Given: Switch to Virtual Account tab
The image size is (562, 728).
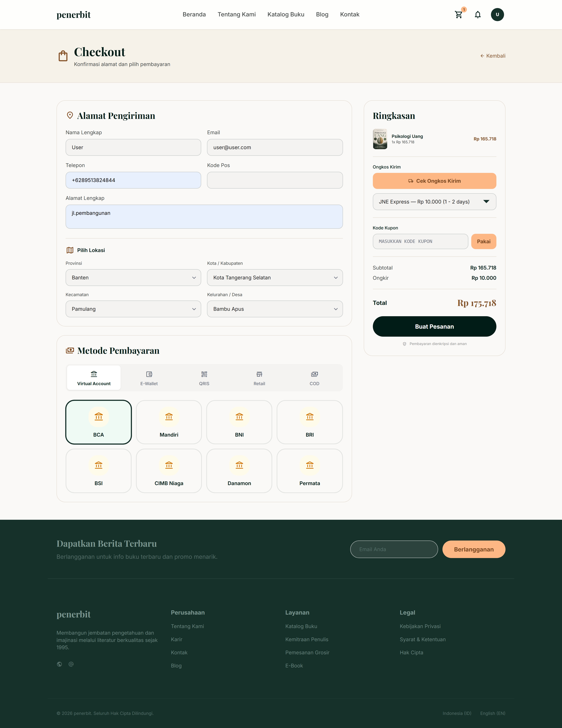Looking at the screenshot, I should click(94, 378).
